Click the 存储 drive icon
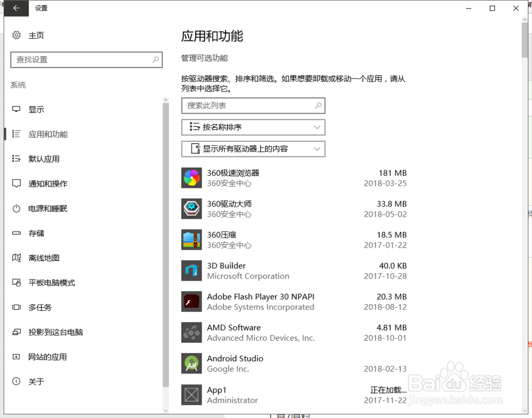 (x=16, y=233)
